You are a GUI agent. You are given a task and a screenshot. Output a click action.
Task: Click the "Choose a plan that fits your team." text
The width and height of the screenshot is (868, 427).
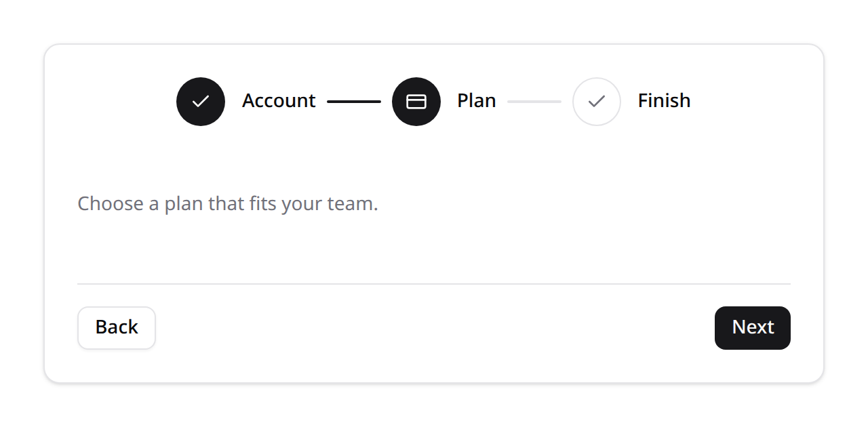pos(228,203)
